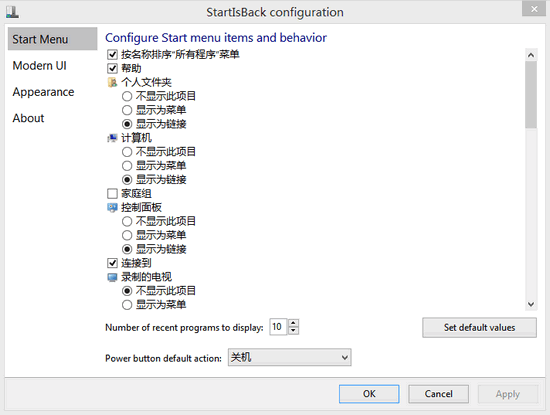Click the vertical scrollbar thumb
Viewport: 550px width, 415px height.
[531, 95]
